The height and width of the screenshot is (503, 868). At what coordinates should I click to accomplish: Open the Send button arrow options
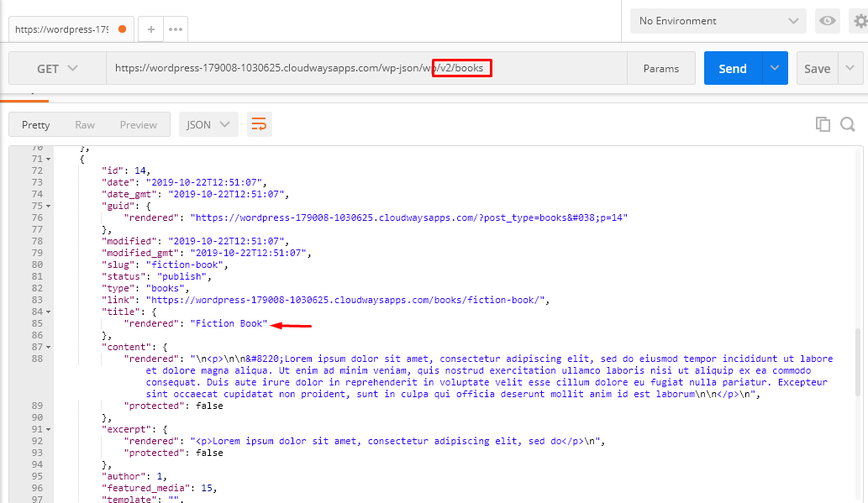[775, 68]
